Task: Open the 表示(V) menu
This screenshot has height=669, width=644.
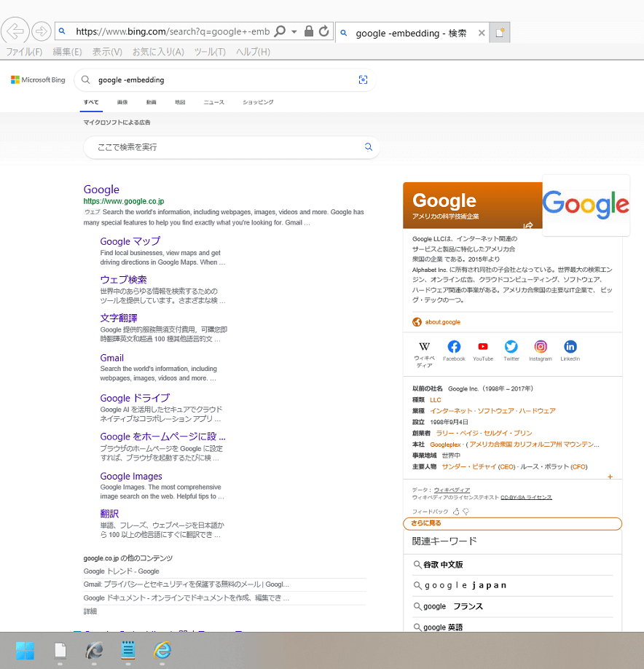Action: tap(108, 52)
